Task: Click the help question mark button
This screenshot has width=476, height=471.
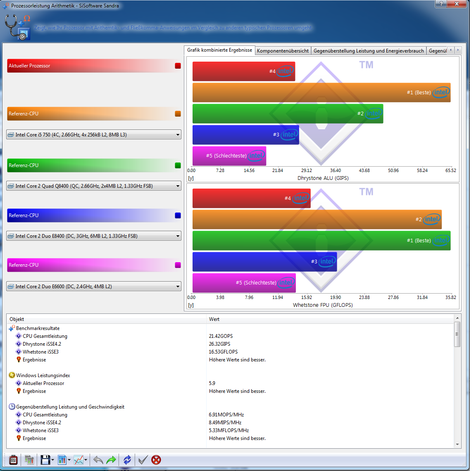Action: pyautogui.click(x=441, y=4)
